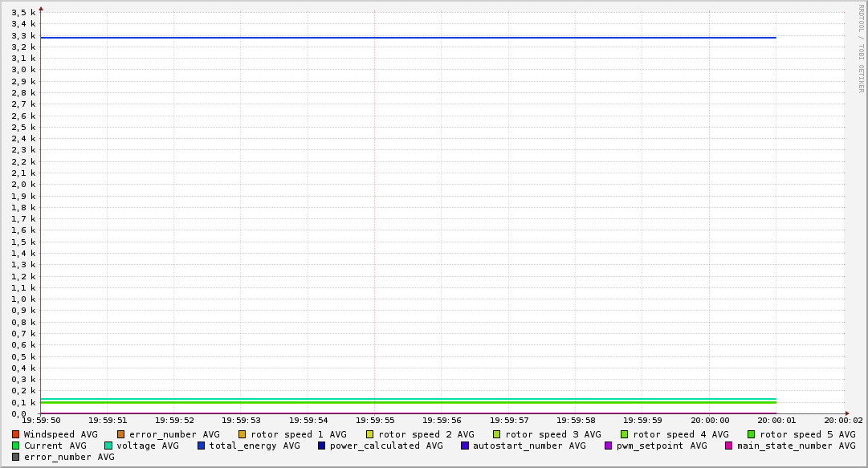Viewport: 868px width, 468px height.
Task: Click the magenta pwm_setpoint AVG swatch
Action: click(x=608, y=446)
